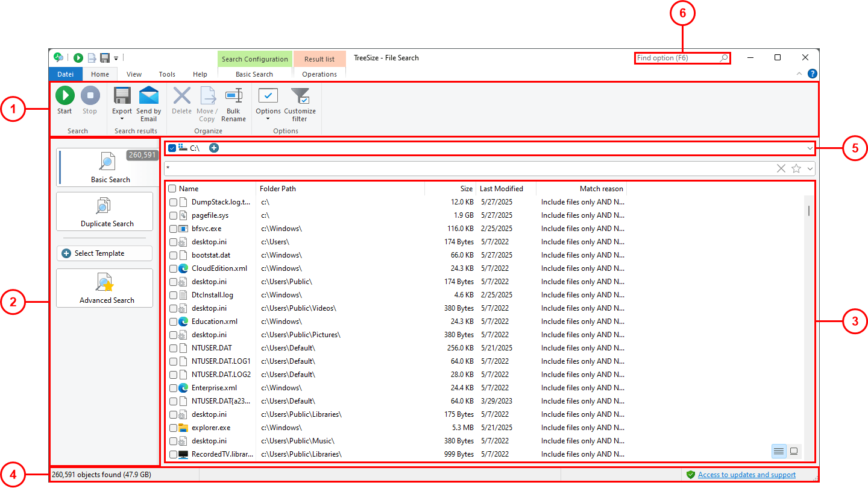This screenshot has width=868, height=488.
Task: Clear the search pattern with X icon
Action: tap(781, 168)
